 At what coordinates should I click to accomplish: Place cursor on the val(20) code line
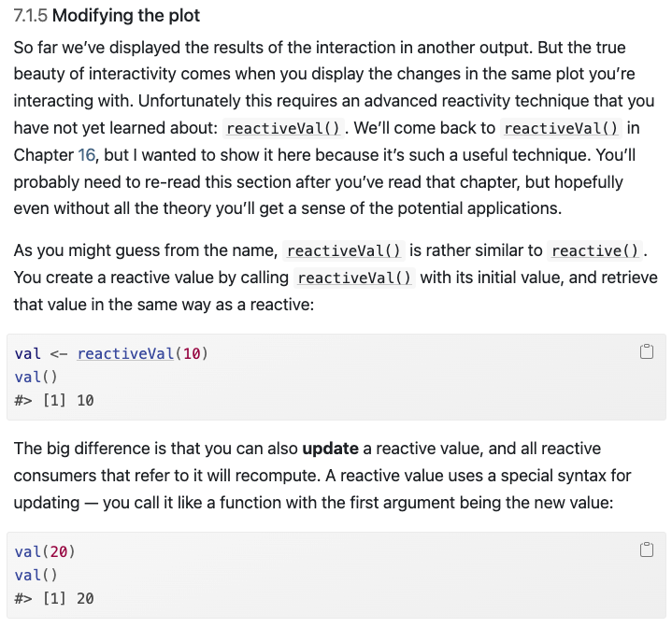[45, 552]
